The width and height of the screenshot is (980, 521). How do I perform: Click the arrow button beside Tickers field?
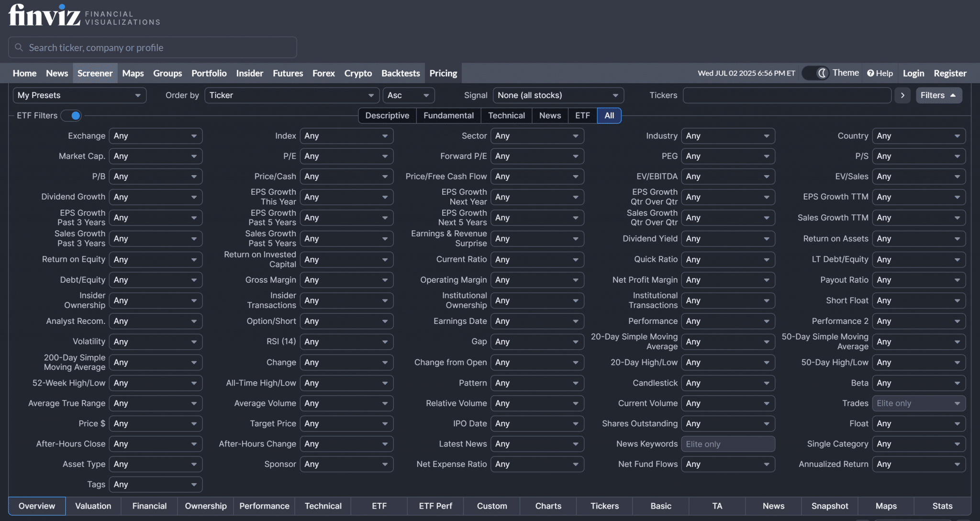902,95
